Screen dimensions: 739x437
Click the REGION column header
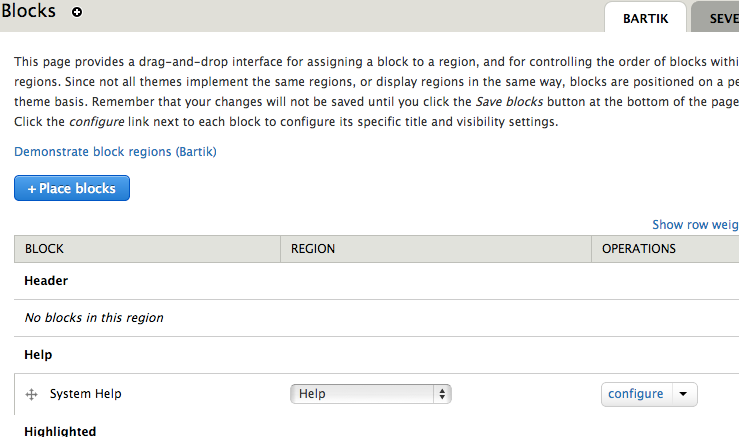[313, 249]
